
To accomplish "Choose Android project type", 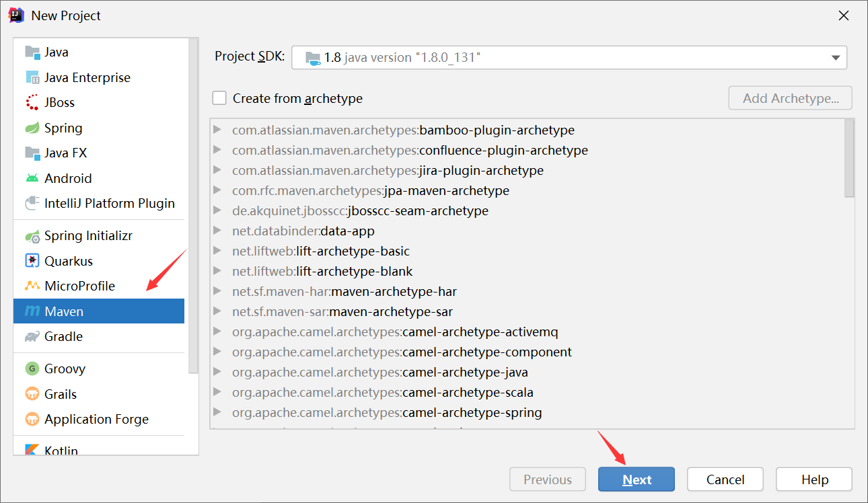I will point(99,178).
